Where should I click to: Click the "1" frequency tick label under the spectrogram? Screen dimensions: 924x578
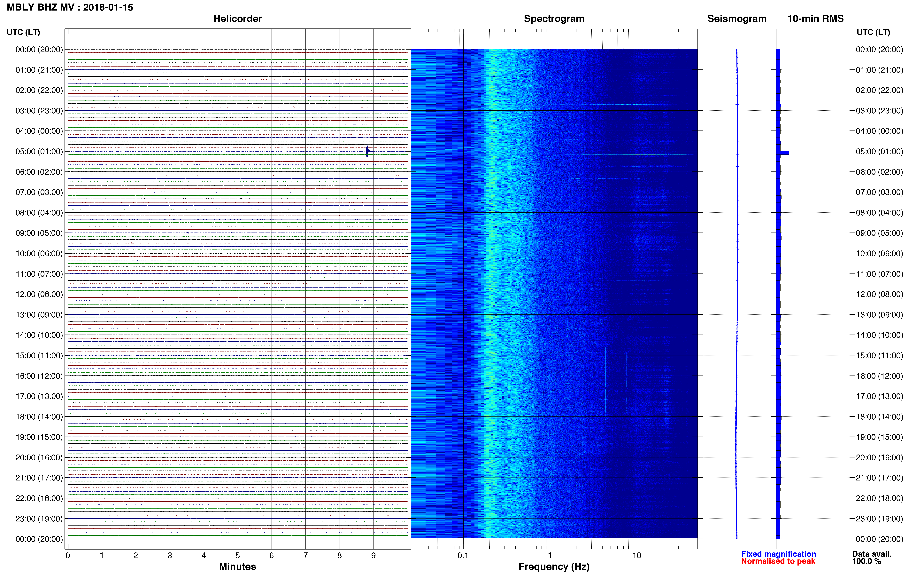point(550,555)
